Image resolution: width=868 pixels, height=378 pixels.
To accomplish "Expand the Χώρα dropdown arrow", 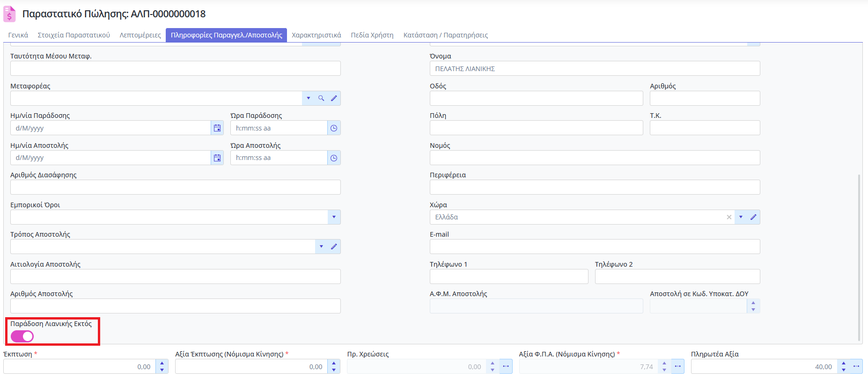I will (741, 217).
